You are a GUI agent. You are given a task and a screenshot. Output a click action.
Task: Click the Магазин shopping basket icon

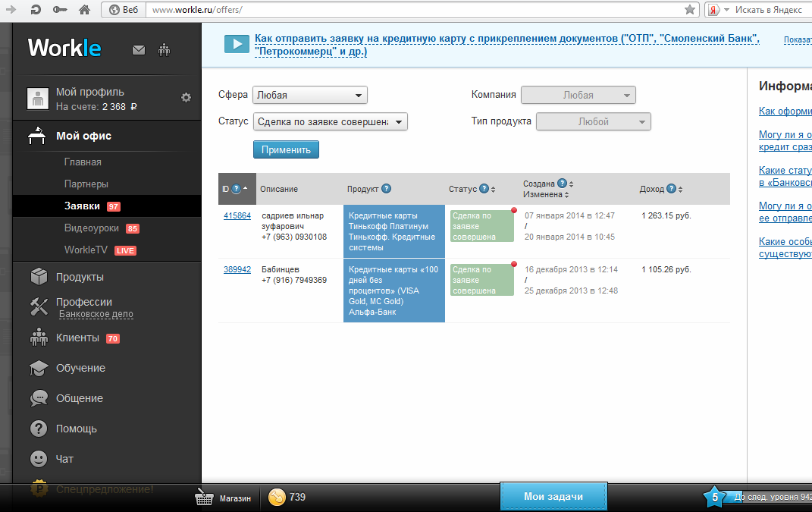click(204, 497)
